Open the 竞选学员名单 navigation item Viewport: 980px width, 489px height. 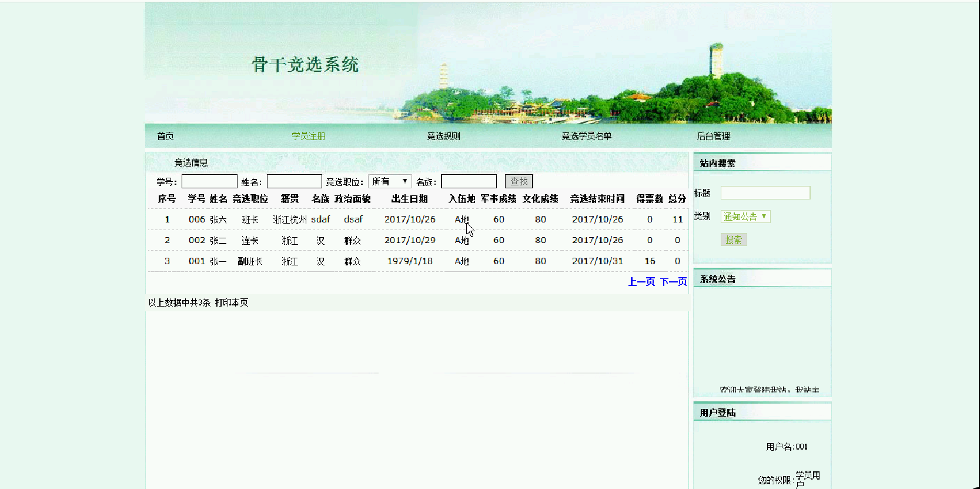pos(587,136)
